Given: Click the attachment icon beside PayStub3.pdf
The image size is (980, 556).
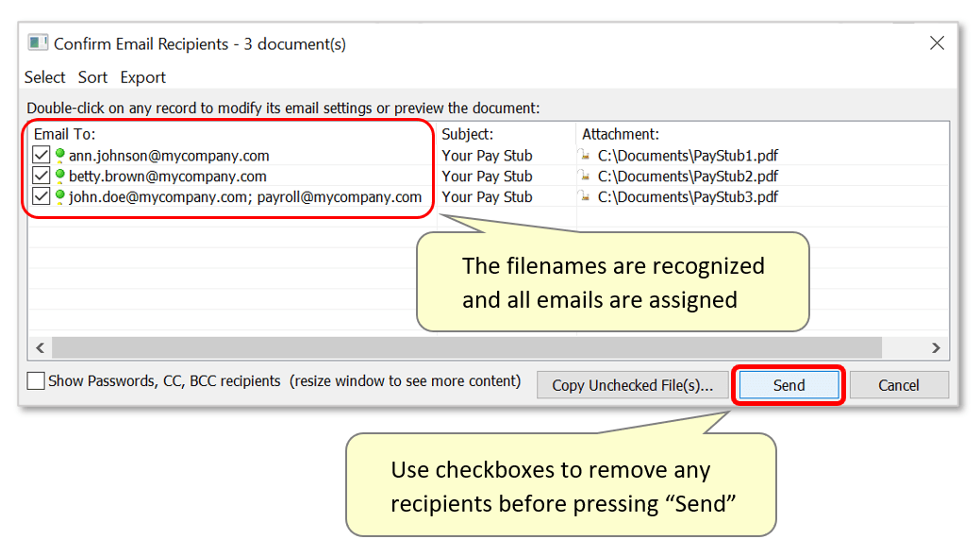Looking at the screenshot, I should [x=585, y=196].
